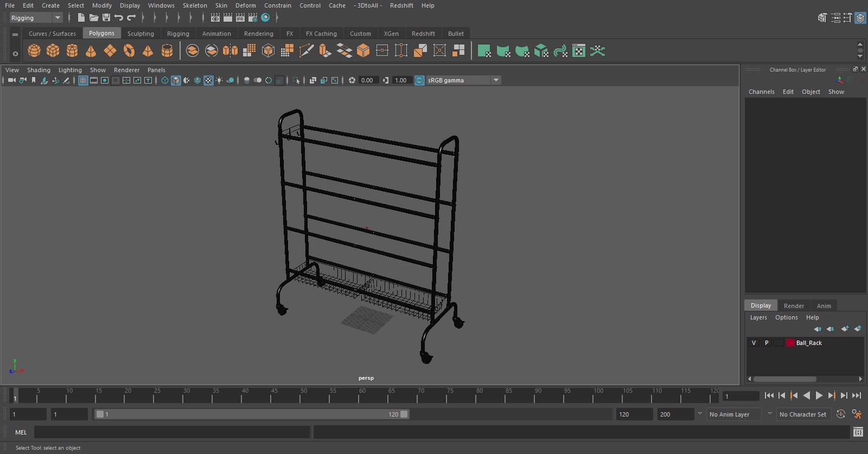868x454 pixels.
Task: Switch to the Render layer tab
Action: point(794,306)
